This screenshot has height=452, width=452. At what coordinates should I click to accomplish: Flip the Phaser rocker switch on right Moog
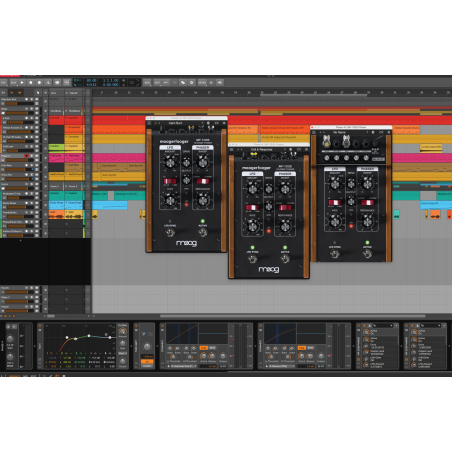pyautogui.click(x=367, y=202)
